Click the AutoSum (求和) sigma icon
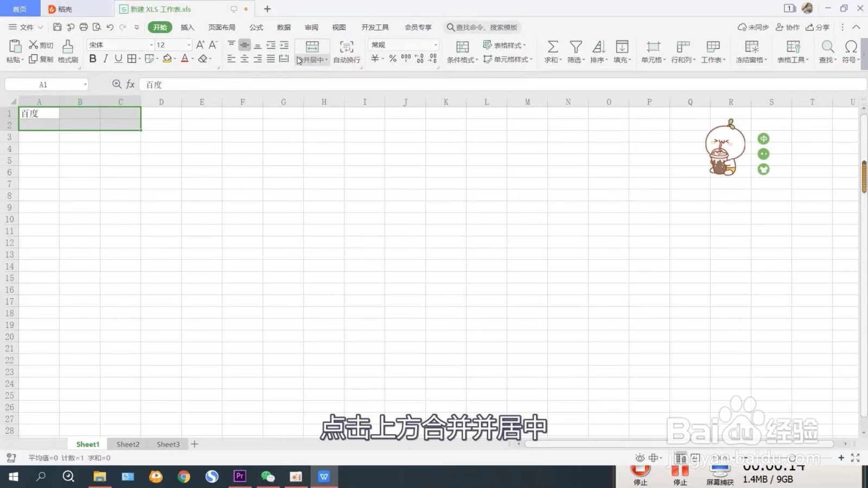 (552, 47)
